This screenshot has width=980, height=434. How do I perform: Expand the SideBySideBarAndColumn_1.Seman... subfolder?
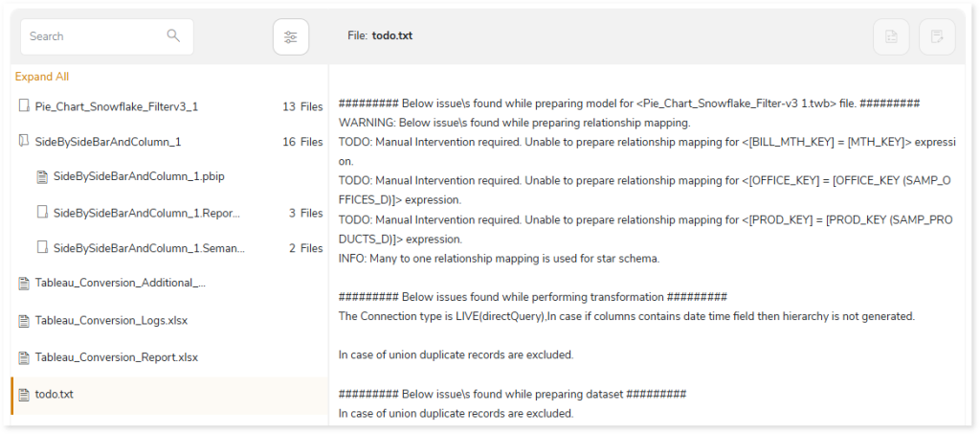[42, 247]
